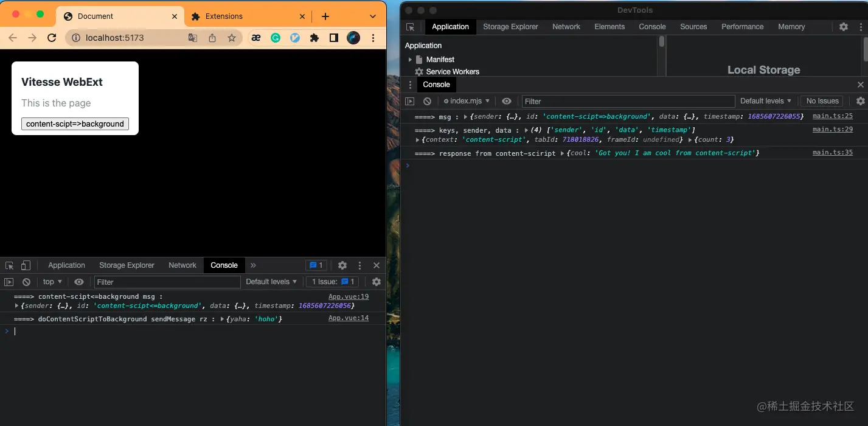
Task: Open the App.vue:14 source link
Action: pos(349,318)
